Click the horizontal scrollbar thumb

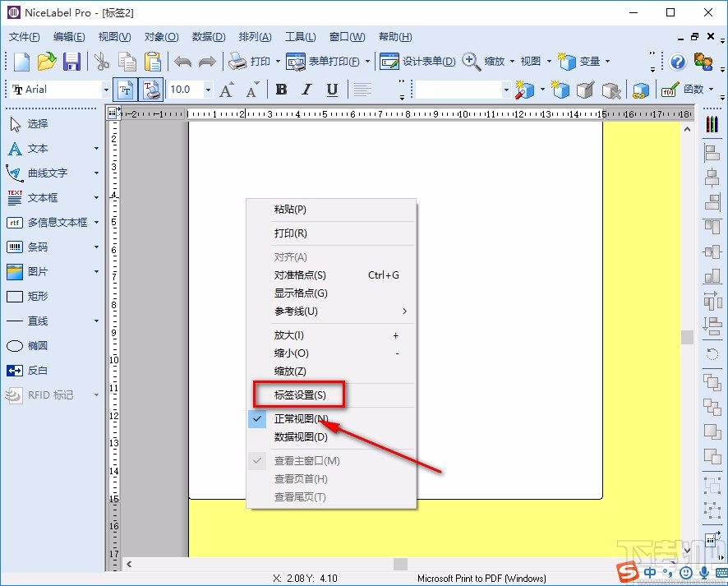(400, 564)
